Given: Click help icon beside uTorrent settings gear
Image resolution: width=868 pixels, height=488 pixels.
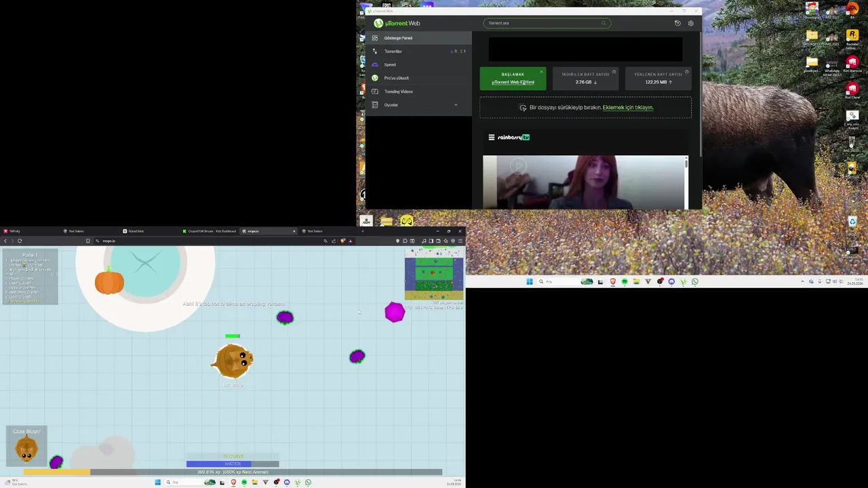Looking at the screenshot, I should [x=677, y=23].
